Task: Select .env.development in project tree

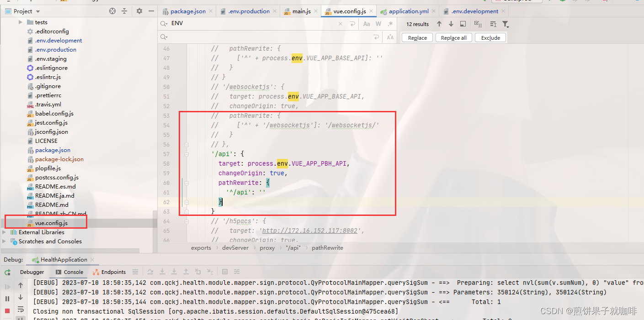Action: pos(59,40)
